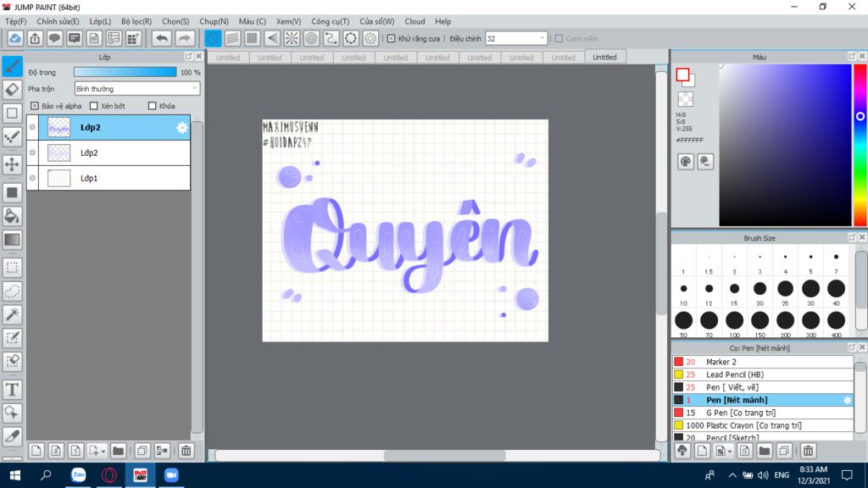Delete brush with trash icon in brush panel
The image size is (868, 488).
[x=808, y=451]
